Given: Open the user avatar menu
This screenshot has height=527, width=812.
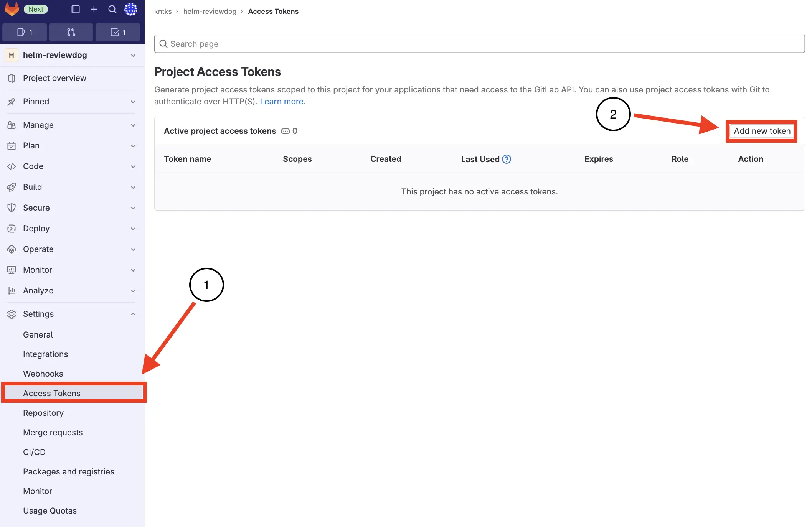Looking at the screenshot, I should coord(130,9).
